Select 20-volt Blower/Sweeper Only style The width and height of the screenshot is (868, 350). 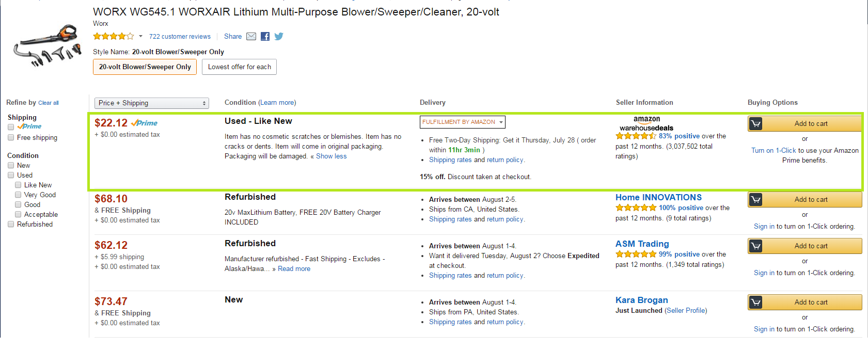pos(145,67)
